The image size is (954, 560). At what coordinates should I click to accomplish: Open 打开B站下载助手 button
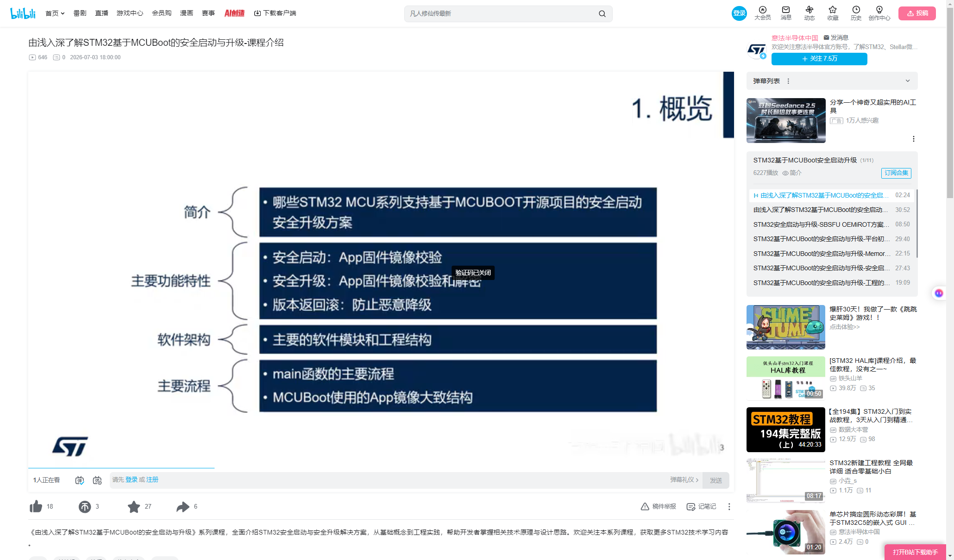click(915, 552)
